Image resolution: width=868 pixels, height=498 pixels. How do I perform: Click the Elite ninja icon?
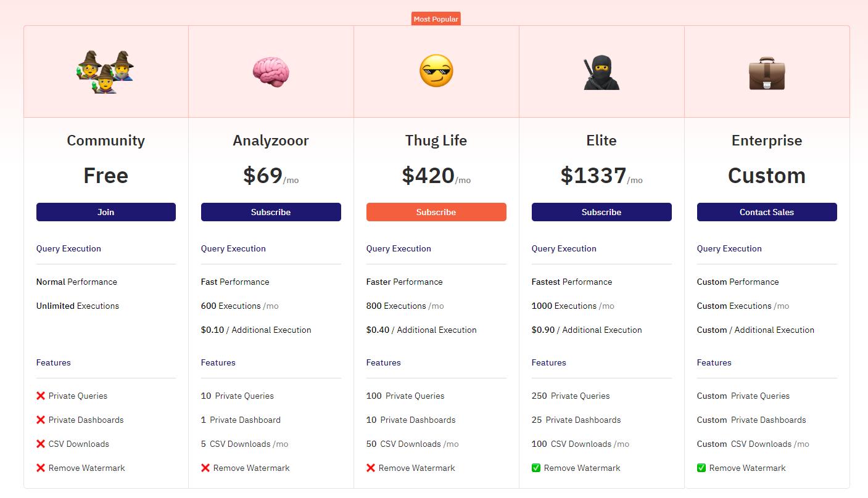[601, 73]
